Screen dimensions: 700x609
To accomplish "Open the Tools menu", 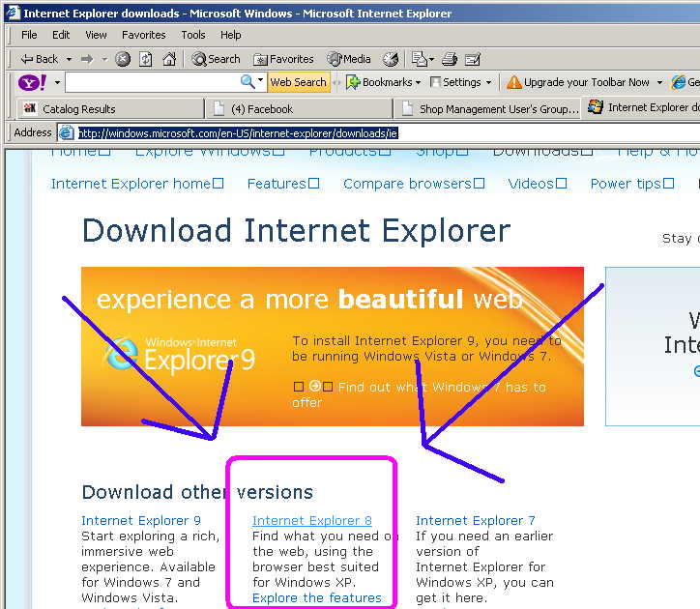I will click(x=193, y=35).
